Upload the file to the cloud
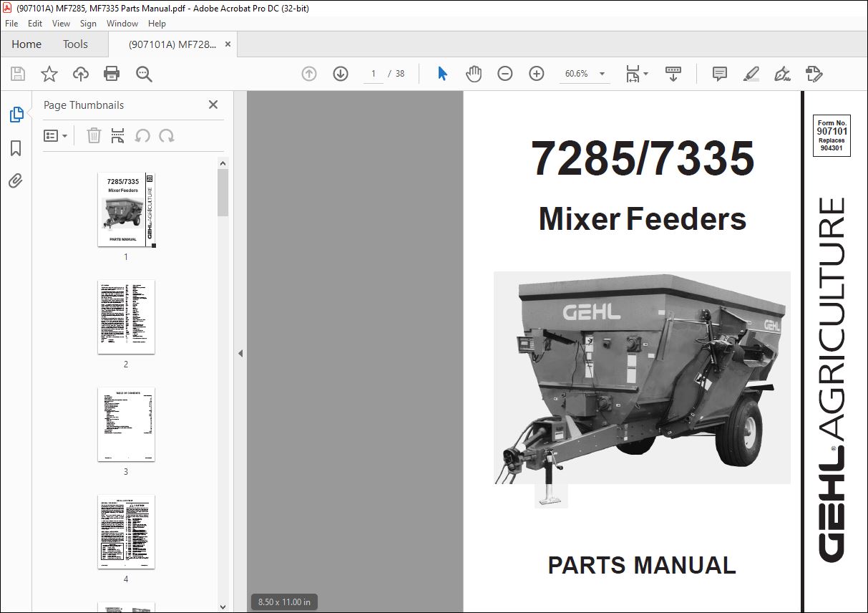868x613 pixels. [81, 74]
